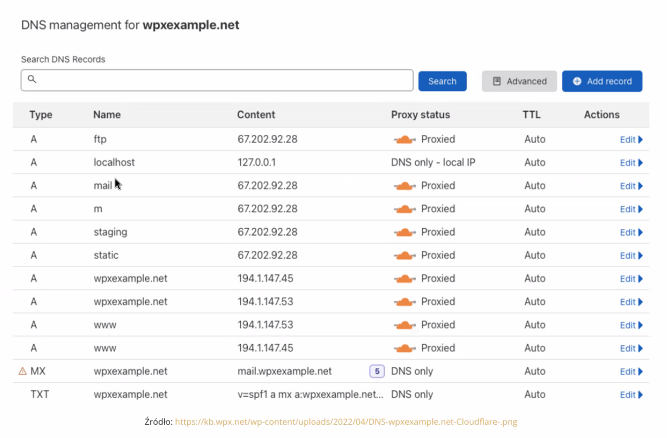Click the MX priority badge 5
Screen dimensions: 667x438
(377, 371)
